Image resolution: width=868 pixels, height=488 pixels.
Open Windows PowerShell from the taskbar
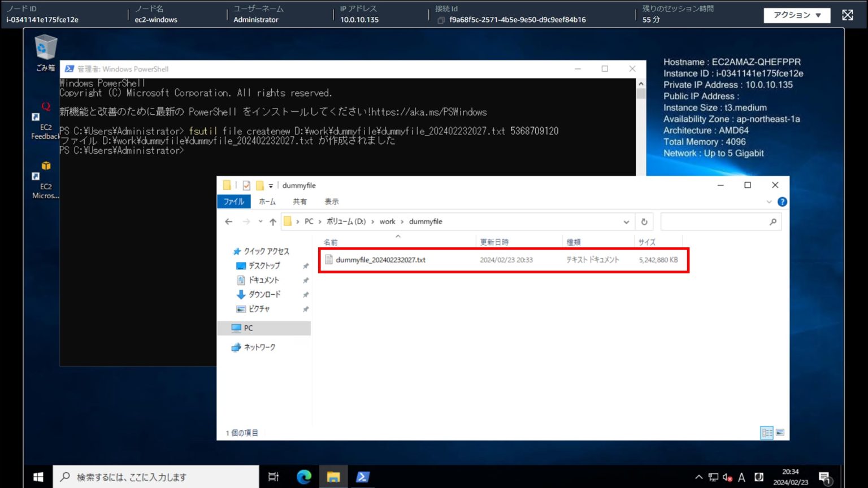click(363, 477)
